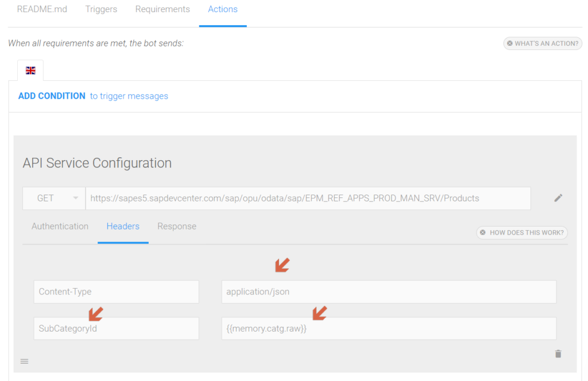The image size is (588, 381).
Task: Click the {{memory.catg.raw}} value field
Action: tap(389, 328)
